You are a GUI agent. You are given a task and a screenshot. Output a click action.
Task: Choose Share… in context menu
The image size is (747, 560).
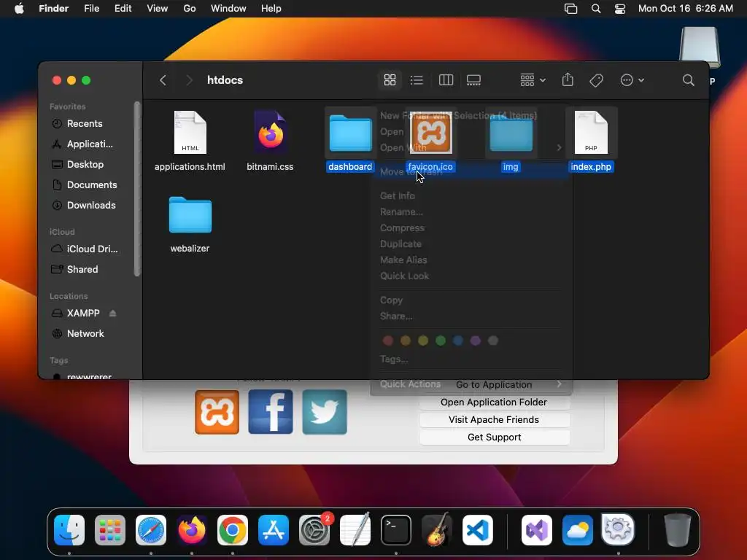click(x=471, y=316)
